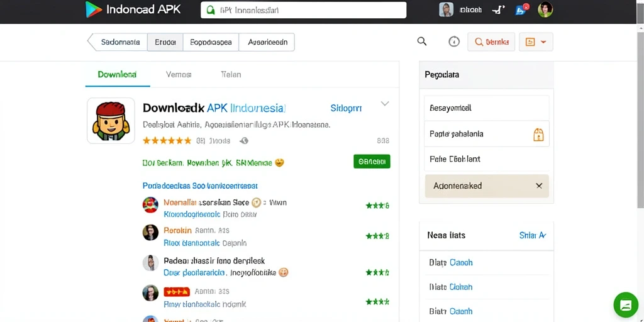Click the Play Store triangle logo
The width and height of the screenshot is (644, 322).
(93, 9)
